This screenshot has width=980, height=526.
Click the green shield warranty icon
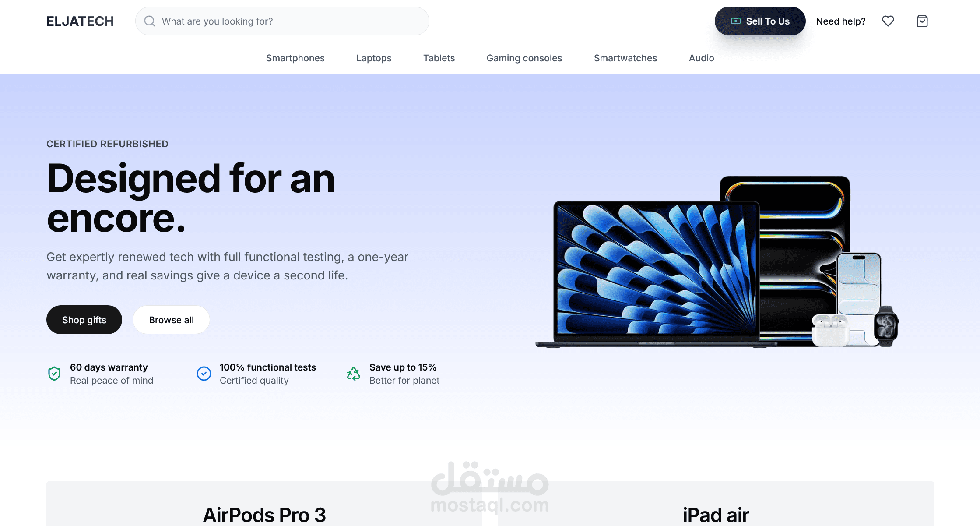click(x=54, y=374)
